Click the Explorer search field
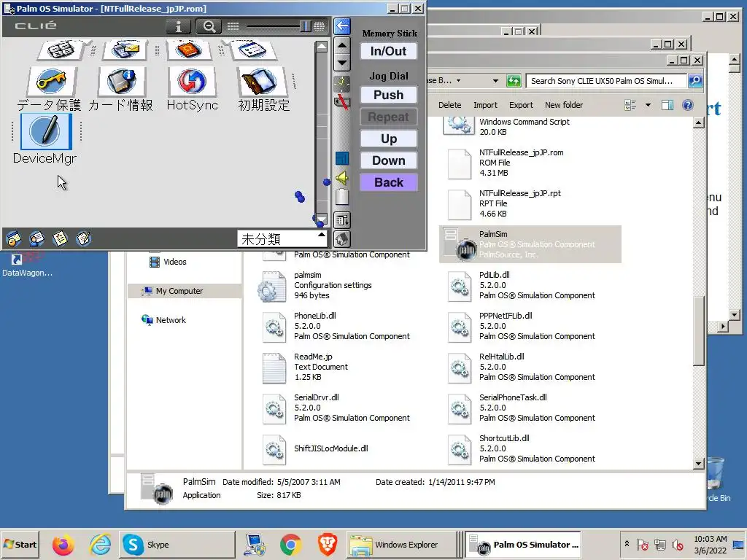 (606, 81)
